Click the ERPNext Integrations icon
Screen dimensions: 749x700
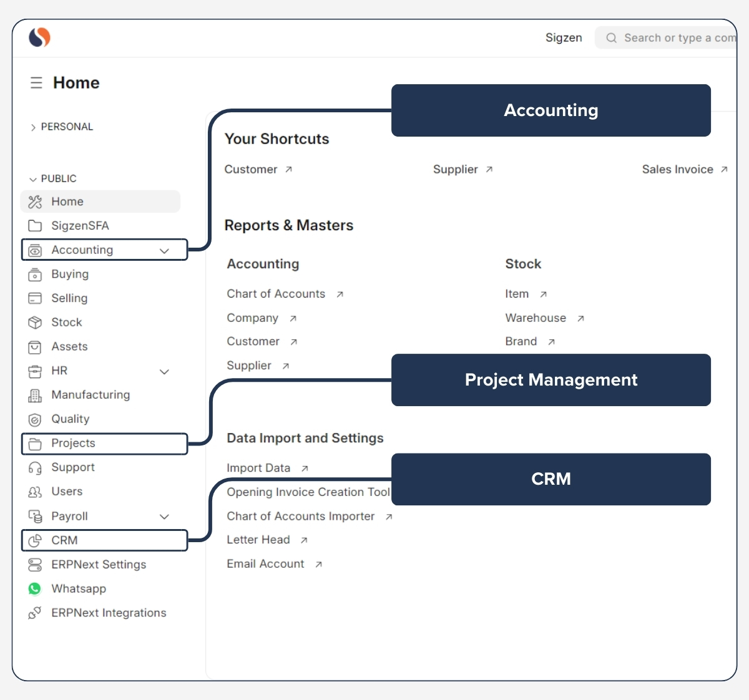[x=35, y=613]
